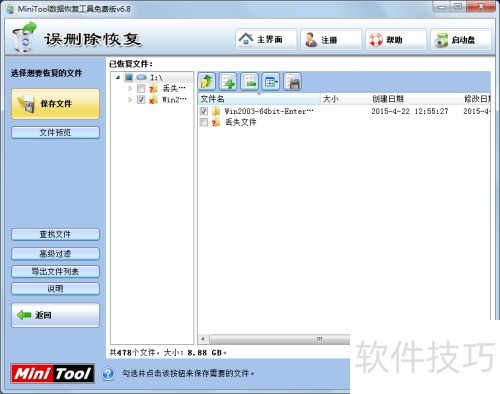Click the 丢失… question-mark folder icon in tree
500x394 pixels.
pyautogui.click(x=153, y=88)
